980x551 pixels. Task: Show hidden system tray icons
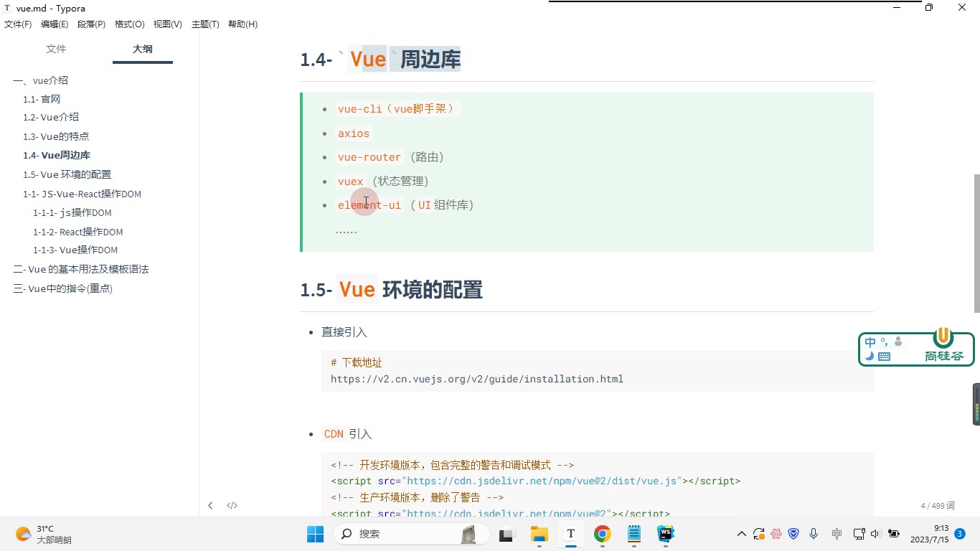pos(742,534)
